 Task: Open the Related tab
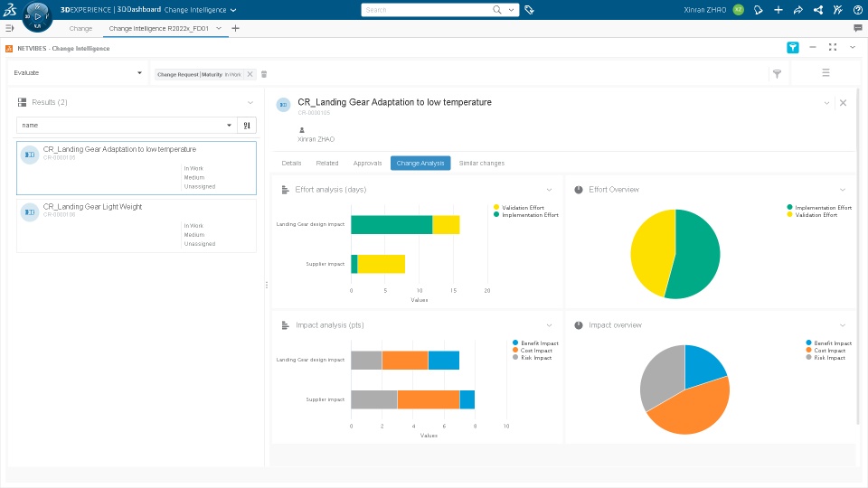[327, 164]
